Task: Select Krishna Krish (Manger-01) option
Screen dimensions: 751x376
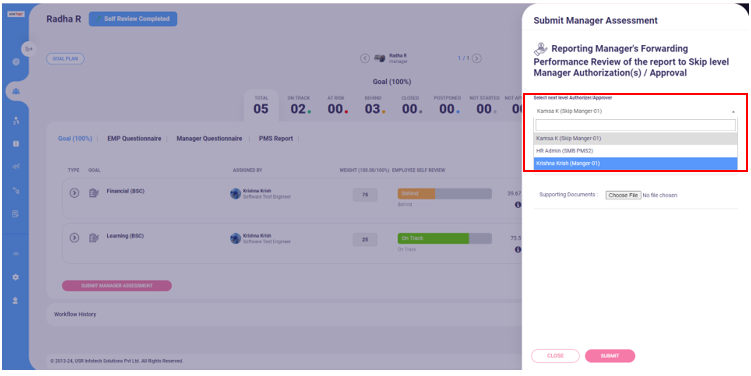Action: [x=636, y=163]
